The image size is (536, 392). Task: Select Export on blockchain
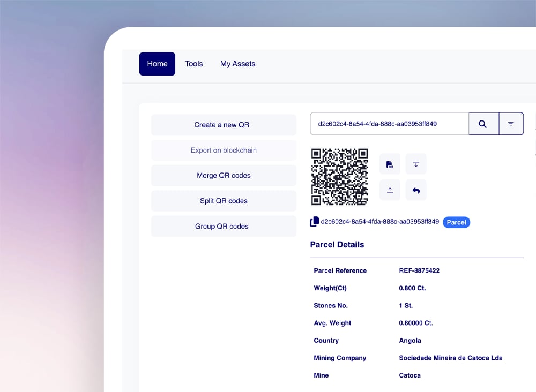click(x=224, y=150)
